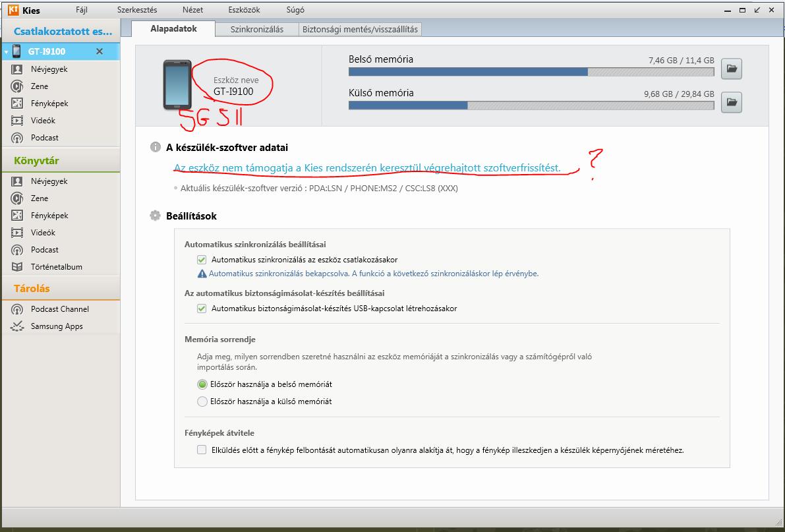Click the Aktuális készülék-szoftver verzió line
The width and height of the screenshot is (785, 532).
[319, 189]
